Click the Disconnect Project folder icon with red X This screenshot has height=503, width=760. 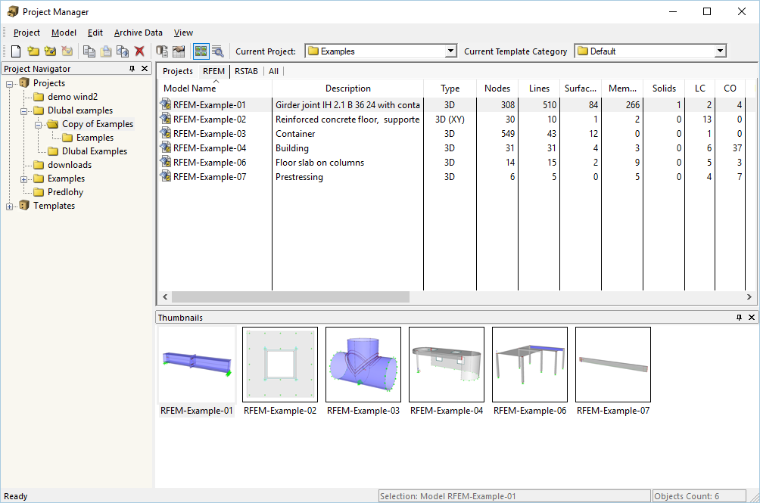(x=67, y=51)
